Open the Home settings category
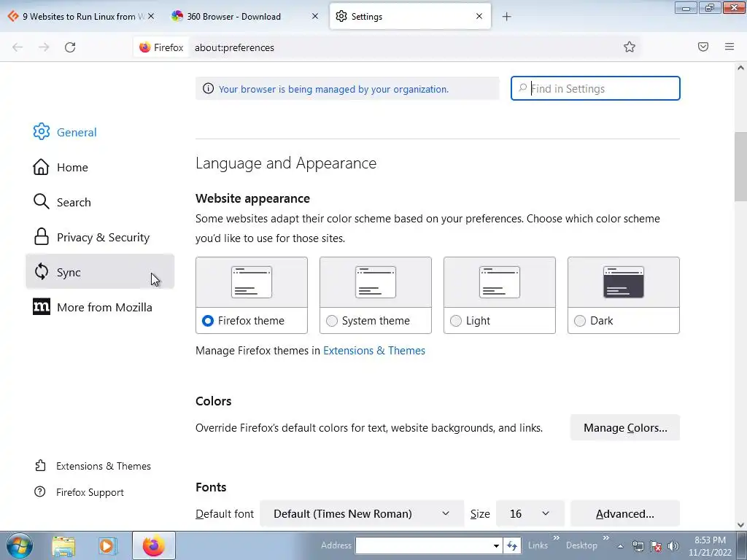The height and width of the screenshot is (560, 747). (99, 167)
